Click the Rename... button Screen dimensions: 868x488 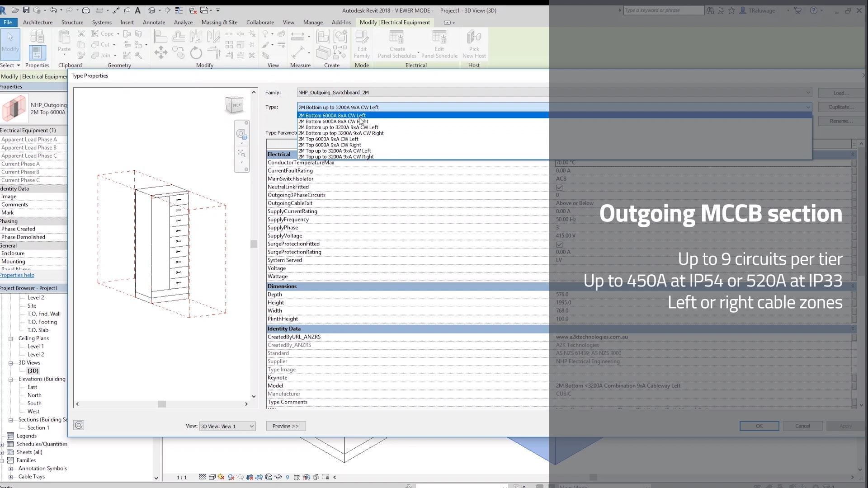pyautogui.click(x=841, y=121)
